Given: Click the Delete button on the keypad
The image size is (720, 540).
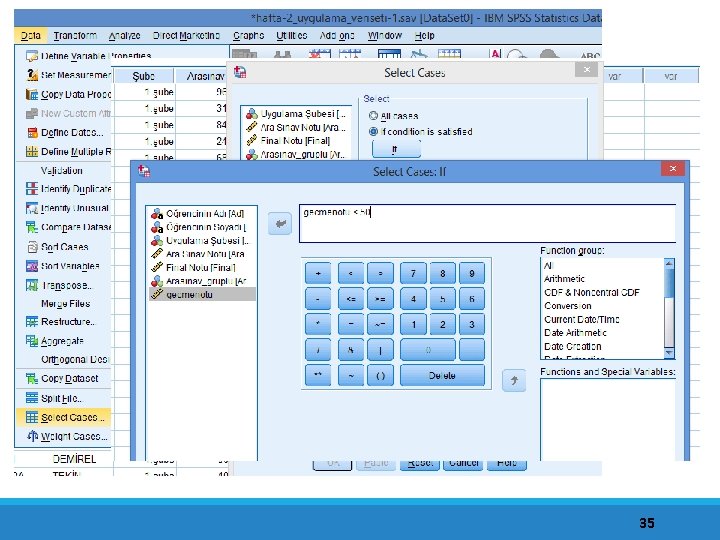Looking at the screenshot, I should [442, 376].
